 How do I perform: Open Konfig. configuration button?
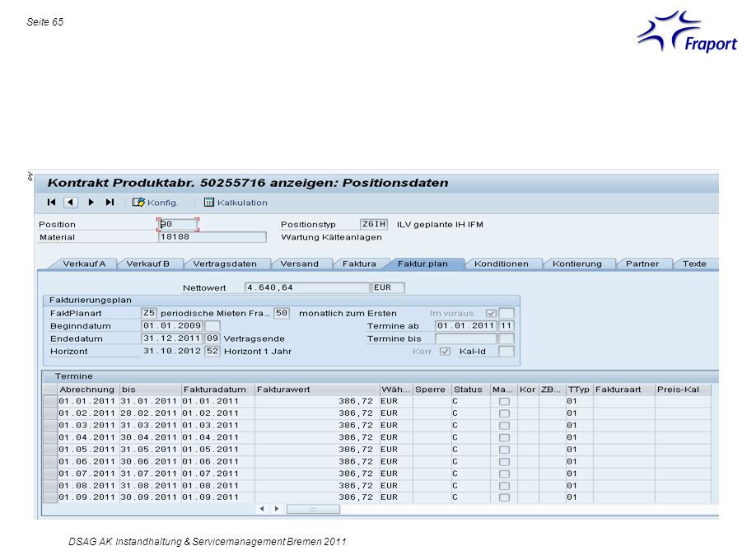pos(156,203)
